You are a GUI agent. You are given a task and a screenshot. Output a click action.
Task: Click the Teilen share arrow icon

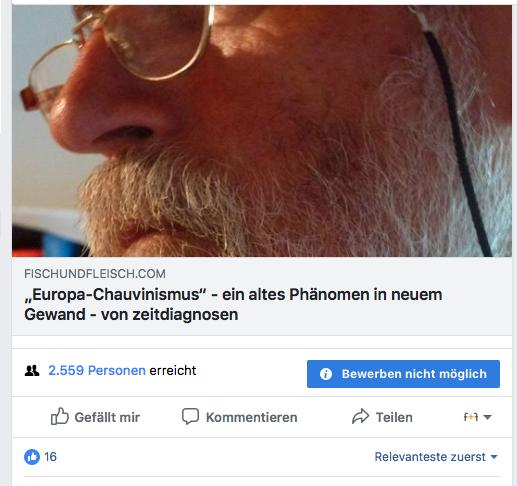[360, 416]
